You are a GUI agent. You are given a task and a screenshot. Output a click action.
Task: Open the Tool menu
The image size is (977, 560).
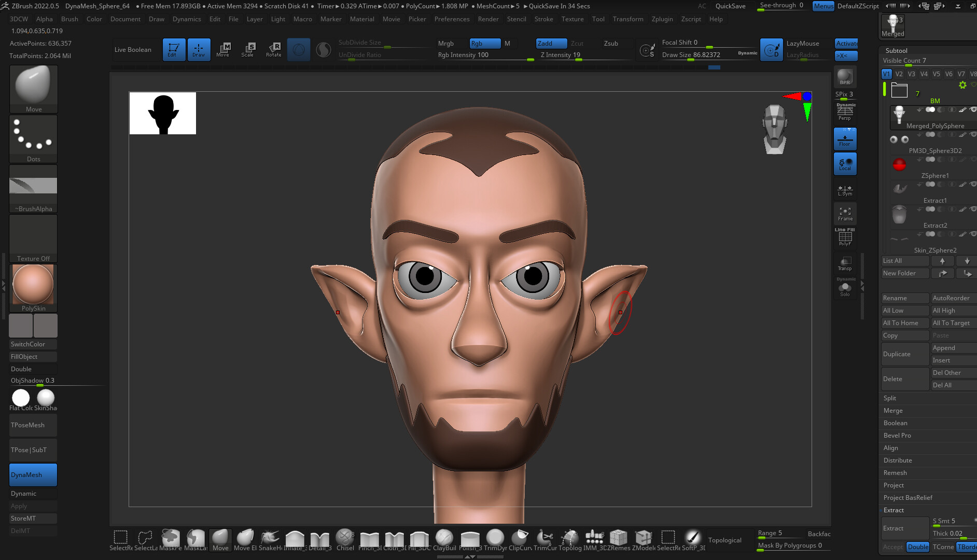pyautogui.click(x=598, y=19)
